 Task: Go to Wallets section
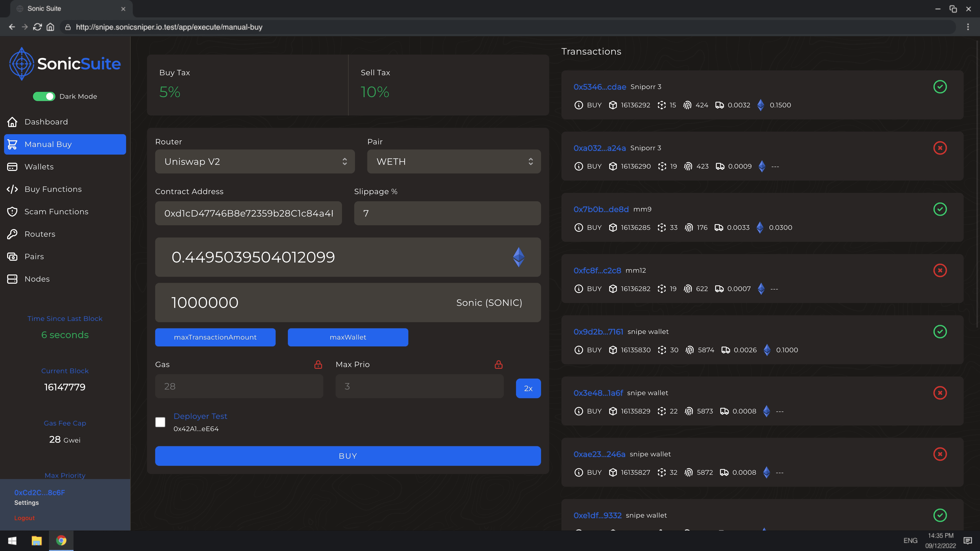pos(65,167)
